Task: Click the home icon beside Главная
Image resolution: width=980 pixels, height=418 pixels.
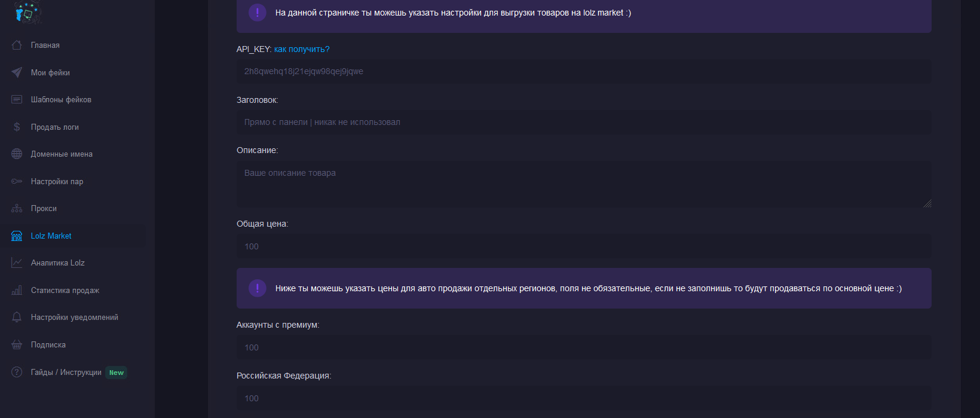Action: pyautogui.click(x=17, y=45)
